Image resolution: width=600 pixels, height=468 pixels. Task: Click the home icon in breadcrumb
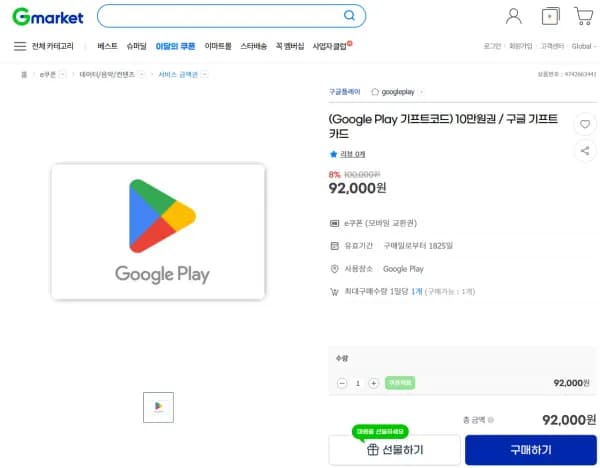pyautogui.click(x=24, y=74)
